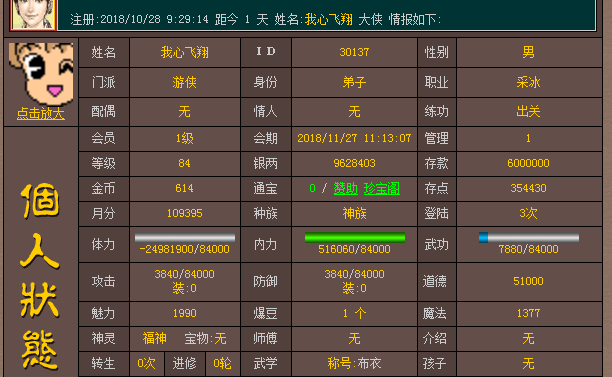
Task: Click the 会期 date 2018/11/27 11:13:07
Action: click(354, 138)
